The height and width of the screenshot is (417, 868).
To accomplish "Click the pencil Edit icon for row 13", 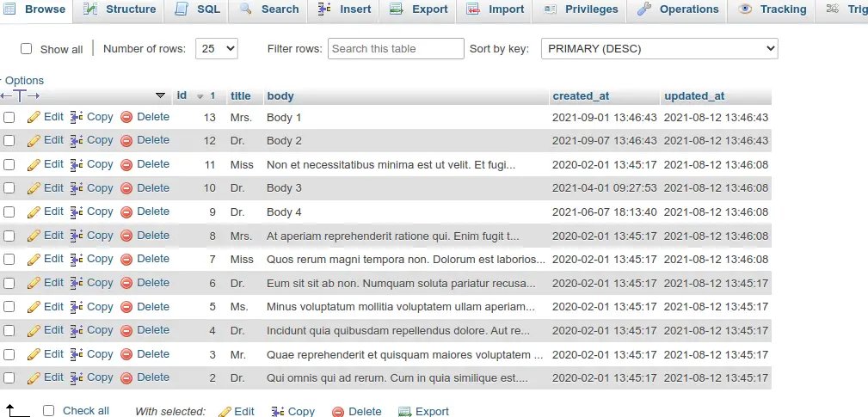I will tap(34, 117).
